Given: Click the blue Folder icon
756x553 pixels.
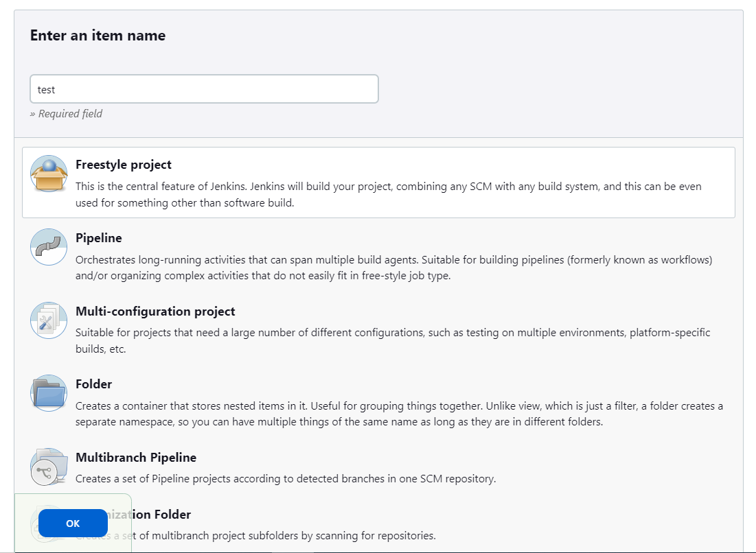Looking at the screenshot, I should click(x=49, y=393).
